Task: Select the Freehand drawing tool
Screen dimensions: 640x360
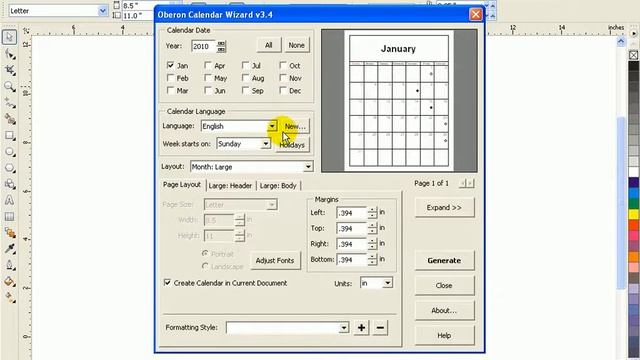Action: click(9, 103)
